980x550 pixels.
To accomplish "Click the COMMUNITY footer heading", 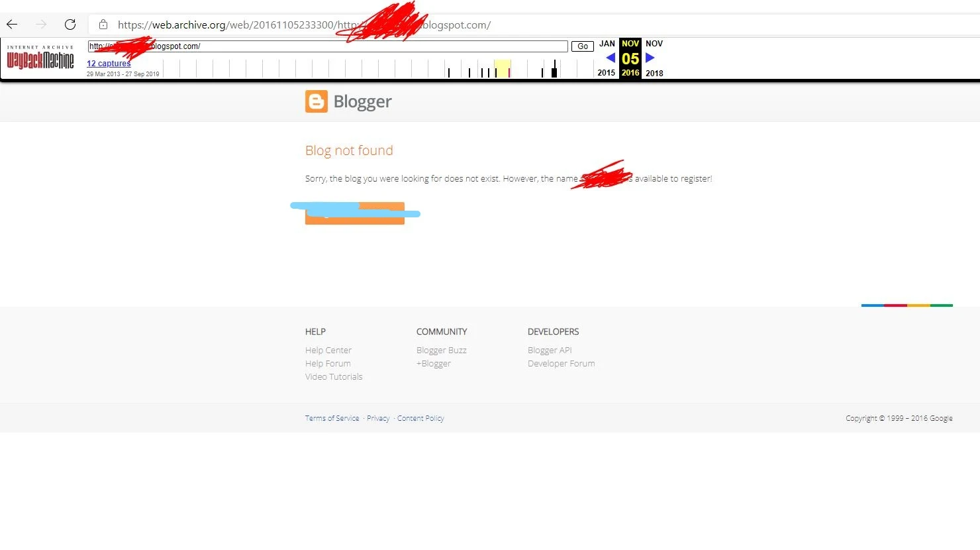I will point(442,331).
